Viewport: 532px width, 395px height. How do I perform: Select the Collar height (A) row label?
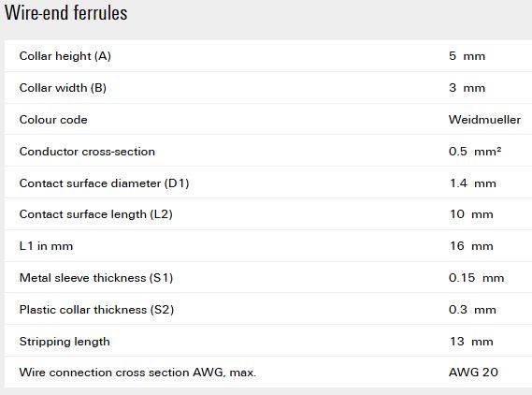pyautogui.click(x=65, y=56)
